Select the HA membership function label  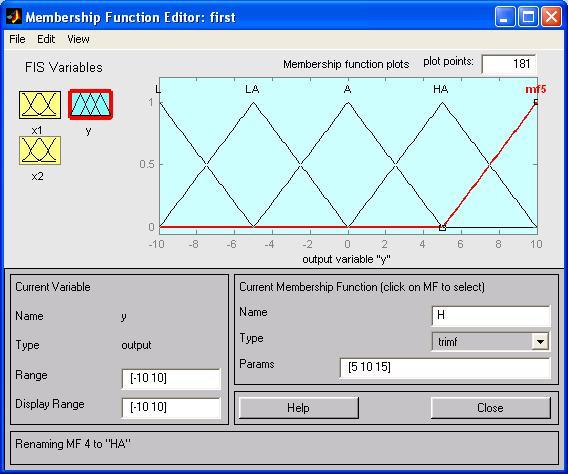click(440, 89)
